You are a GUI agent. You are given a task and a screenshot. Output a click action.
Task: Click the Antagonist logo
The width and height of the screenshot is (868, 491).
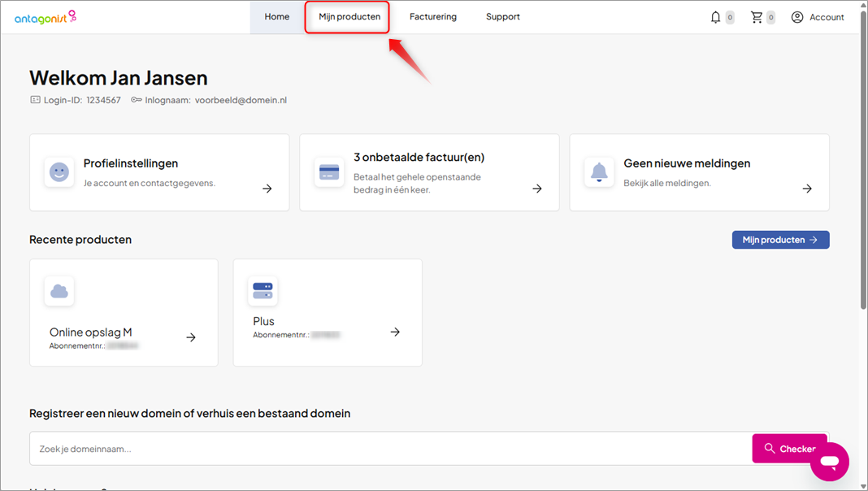click(46, 17)
